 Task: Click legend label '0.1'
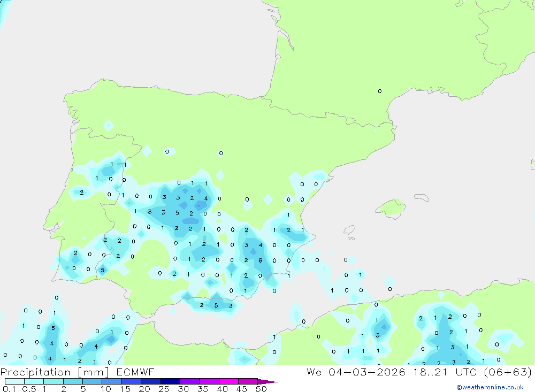pyautogui.click(x=9, y=389)
